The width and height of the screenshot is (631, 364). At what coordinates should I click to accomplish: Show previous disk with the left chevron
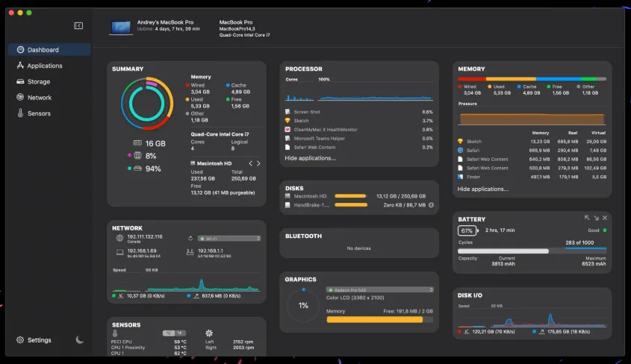[x=251, y=163]
